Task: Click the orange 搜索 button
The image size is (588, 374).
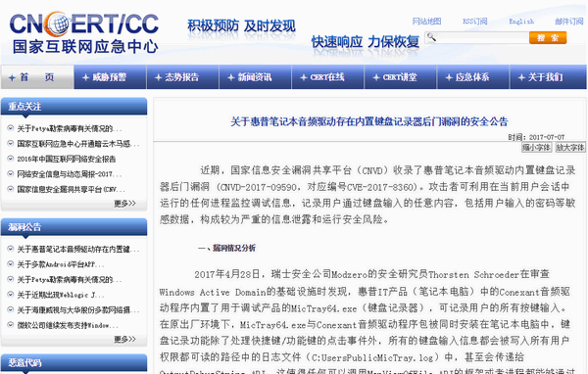Action: (x=548, y=37)
